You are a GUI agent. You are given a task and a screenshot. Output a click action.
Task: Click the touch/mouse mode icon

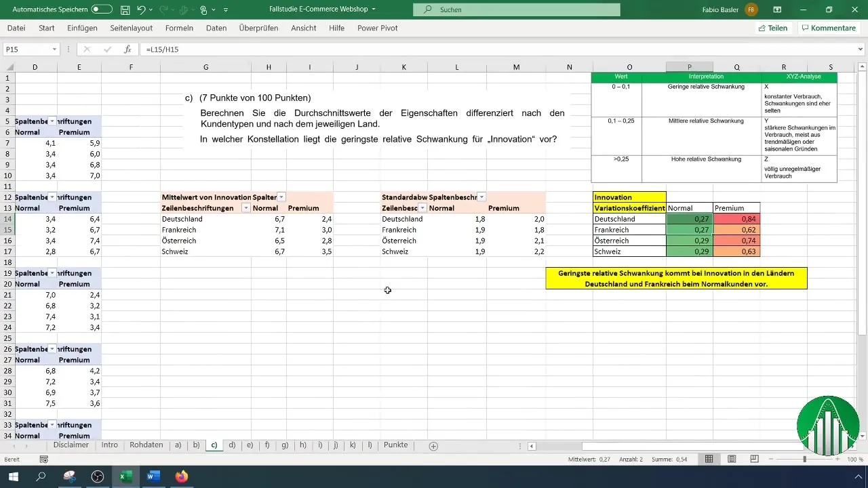pos(203,10)
